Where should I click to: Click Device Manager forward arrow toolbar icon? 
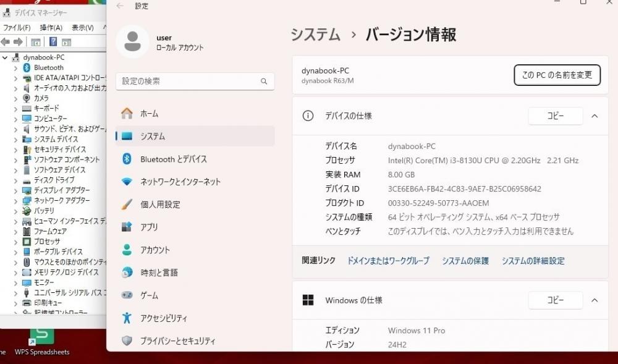pyautogui.click(x=18, y=42)
